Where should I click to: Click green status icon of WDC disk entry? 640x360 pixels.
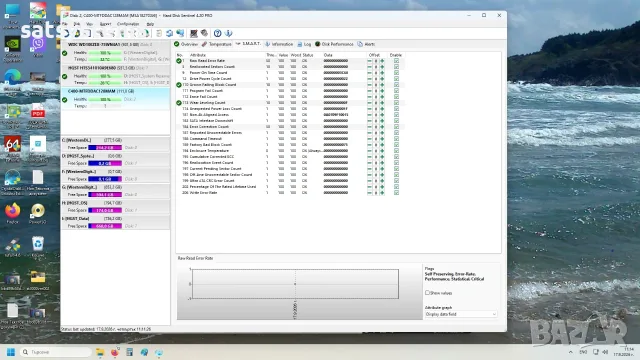(x=64, y=53)
